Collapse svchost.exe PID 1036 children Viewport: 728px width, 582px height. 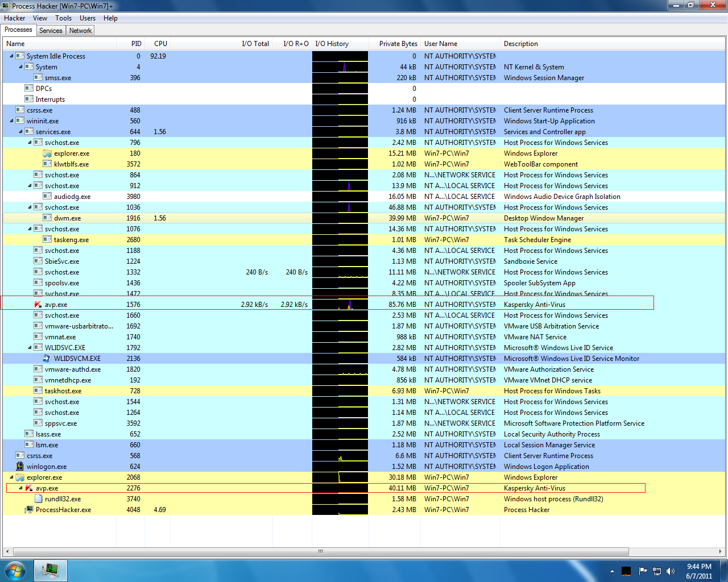point(30,207)
